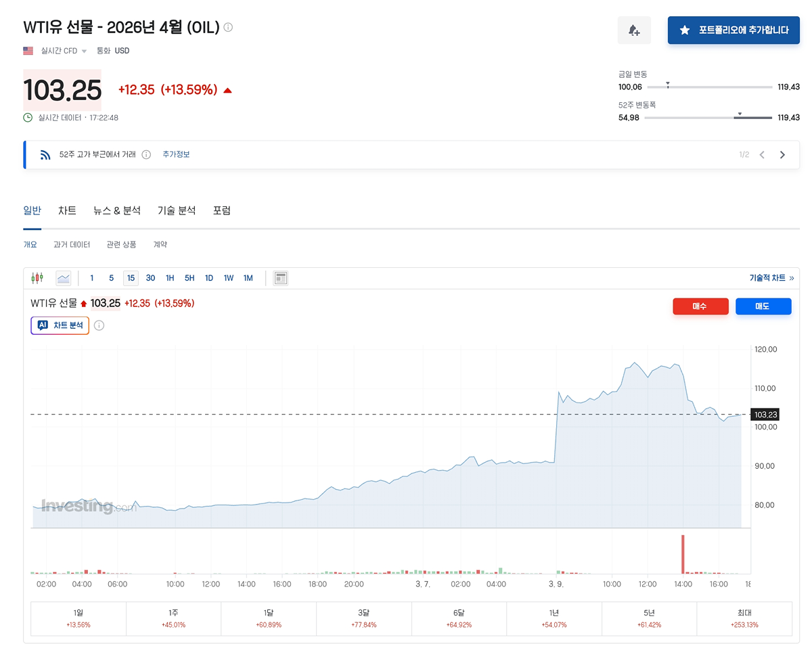The image size is (812, 650).
Task: Click info icon next to AI 차트 분석
Action: 99,325
